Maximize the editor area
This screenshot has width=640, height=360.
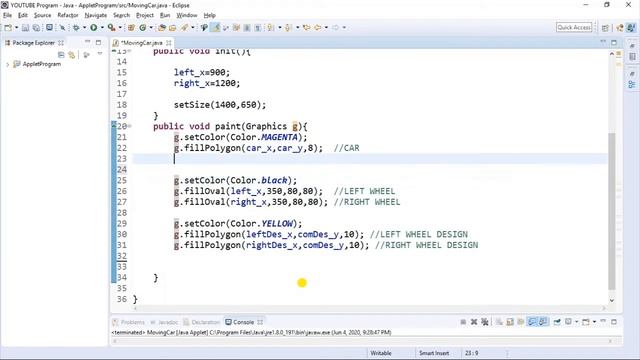click(614, 42)
